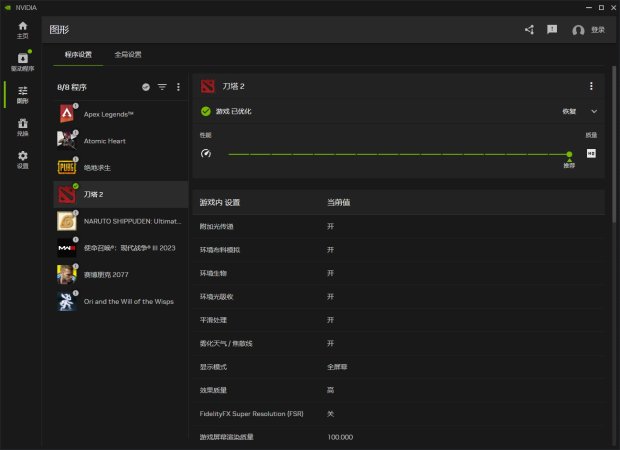Open the Home page in sidebar
This screenshot has width=620, height=450.
pos(23,30)
